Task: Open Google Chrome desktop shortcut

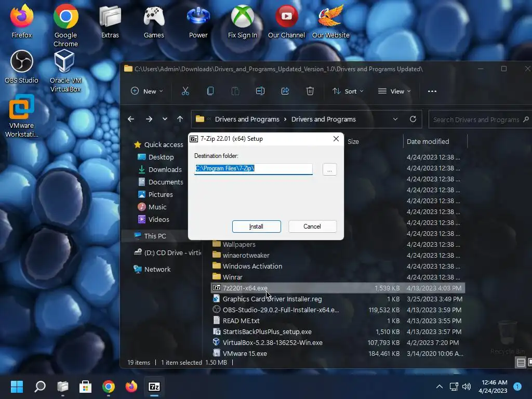Action: point(65,25)
